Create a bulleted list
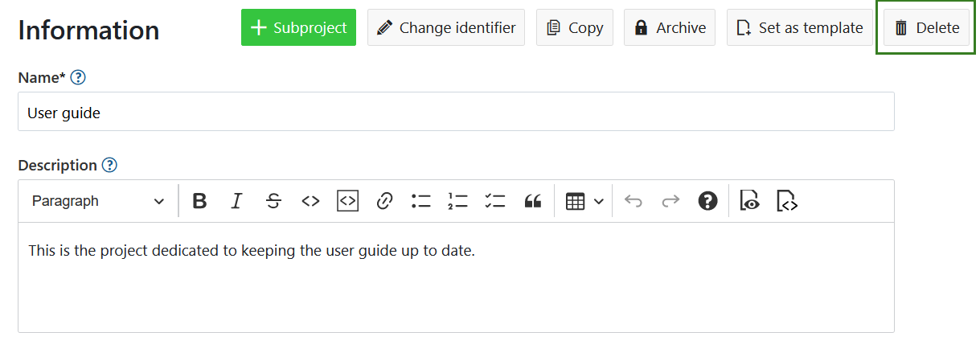This screenshot has height=353, width=980. (421, 201)
